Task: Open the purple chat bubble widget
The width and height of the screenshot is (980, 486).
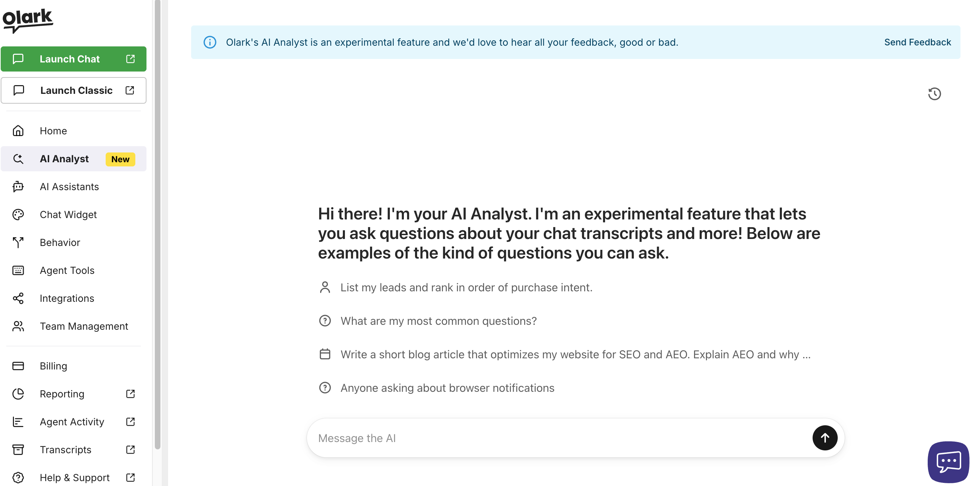Action: (948, 461)
